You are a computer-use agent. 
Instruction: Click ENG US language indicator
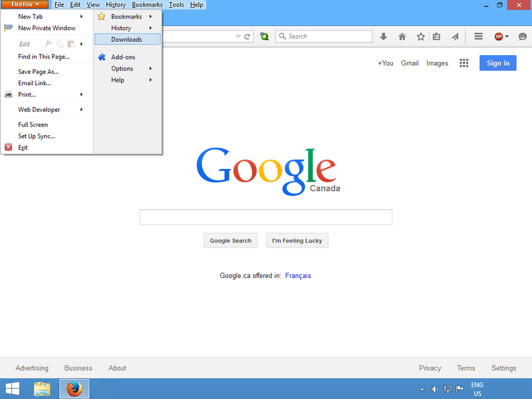pos(477,389)
